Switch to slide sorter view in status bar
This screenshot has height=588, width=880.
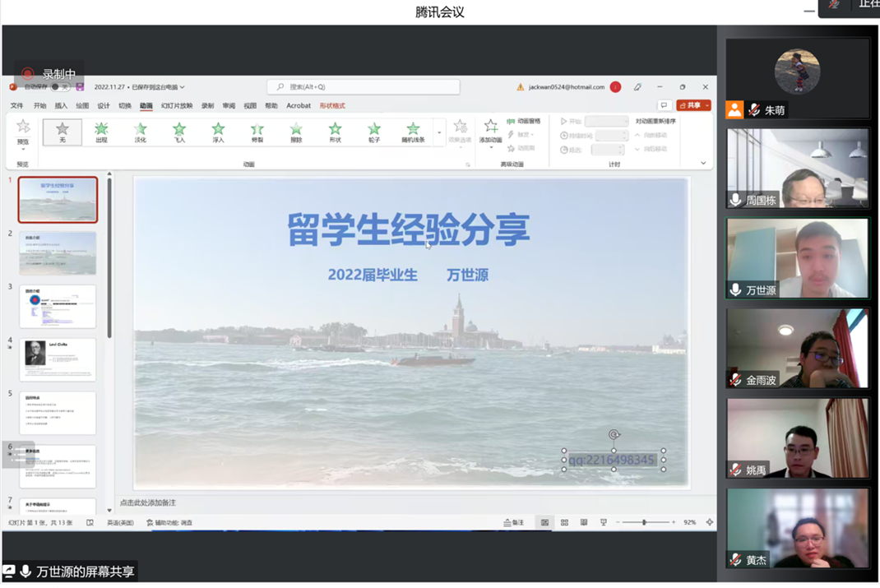pyautogui.click(x=564, y=522)
